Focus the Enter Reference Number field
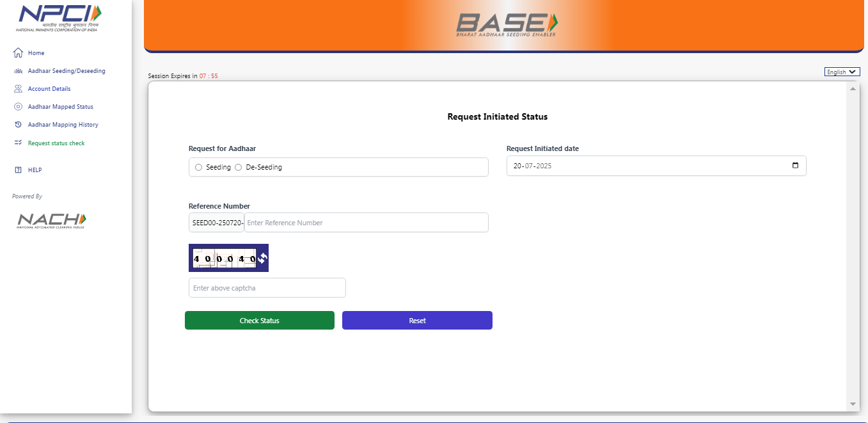Screen dimensions: 868x423 [366, 223]
